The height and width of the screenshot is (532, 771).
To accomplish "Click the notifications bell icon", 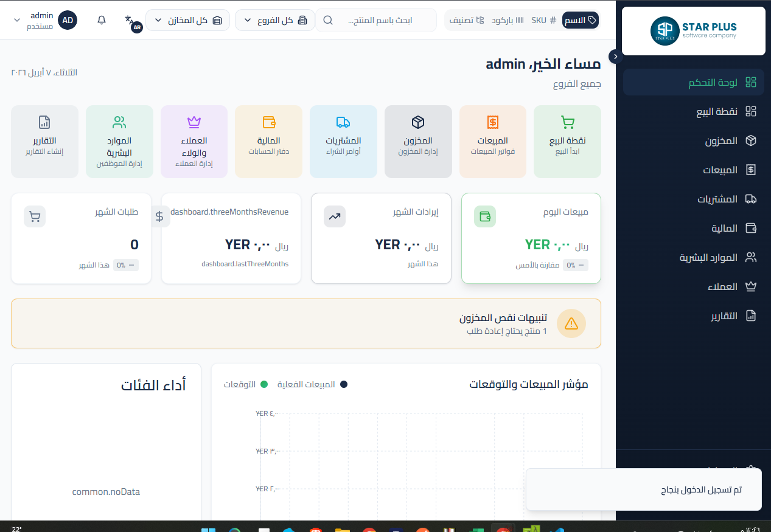I will coord(102,20).
